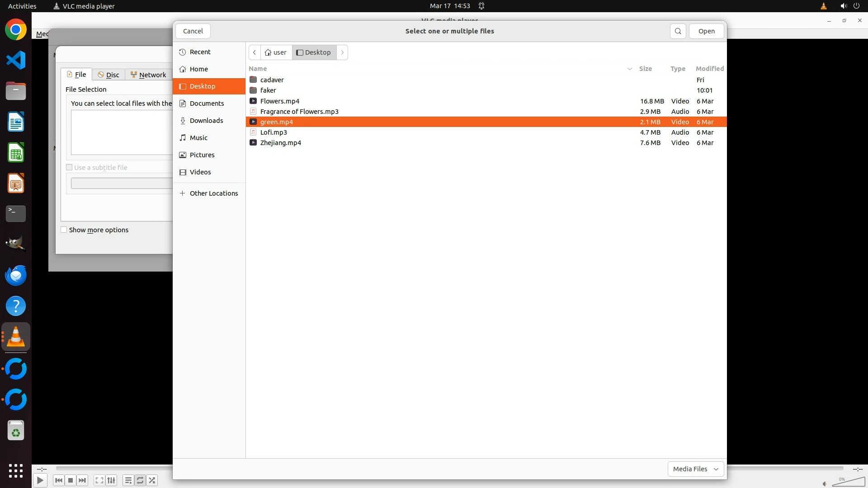Switch to the Disc tab
This screenshot has width=868, height=488.
108,75
